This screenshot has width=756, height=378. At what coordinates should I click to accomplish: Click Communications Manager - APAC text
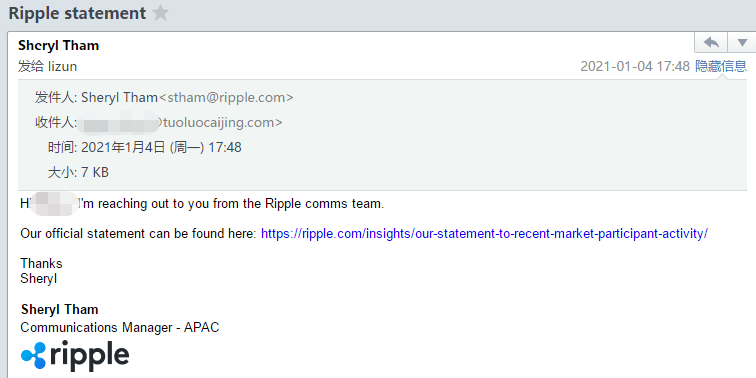120,328
